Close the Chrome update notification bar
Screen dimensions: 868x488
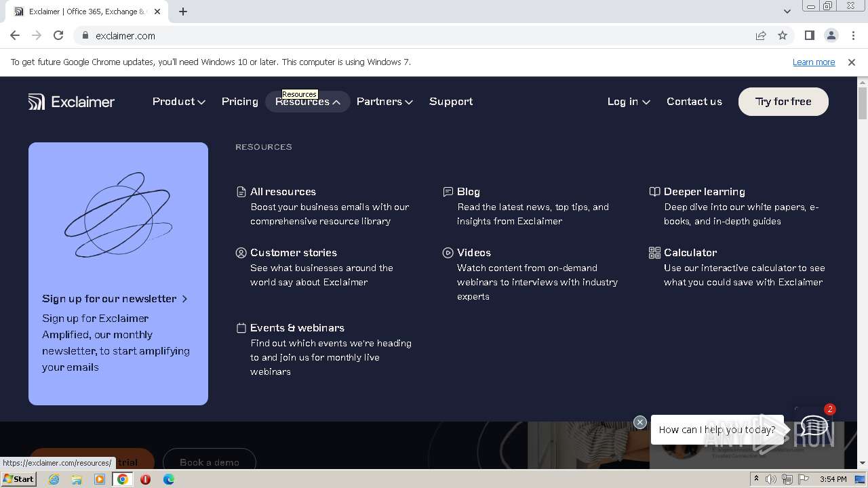click(x=852, y=62)
